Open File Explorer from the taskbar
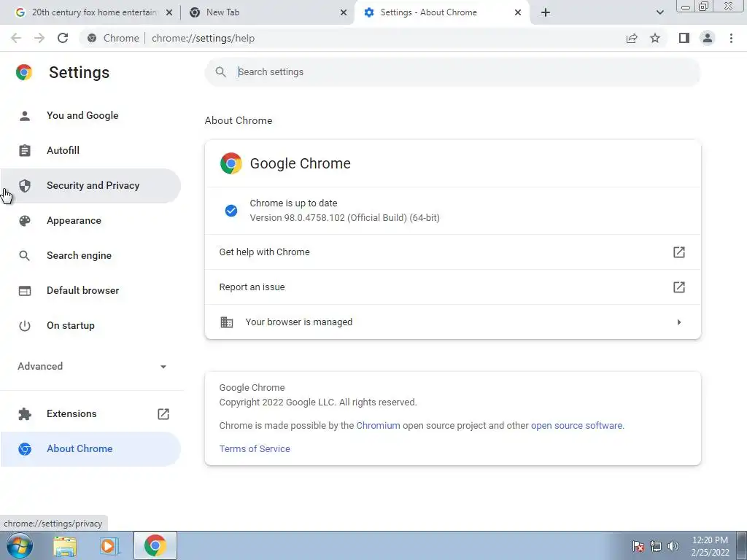747x560 pixels. 65,545
